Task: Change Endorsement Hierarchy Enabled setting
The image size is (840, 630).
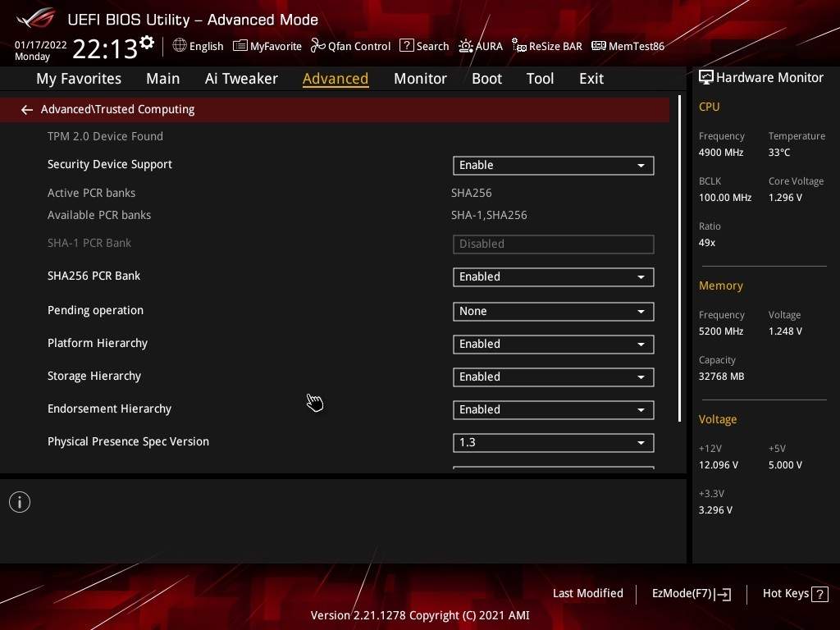Action: [x=553, y=409]
